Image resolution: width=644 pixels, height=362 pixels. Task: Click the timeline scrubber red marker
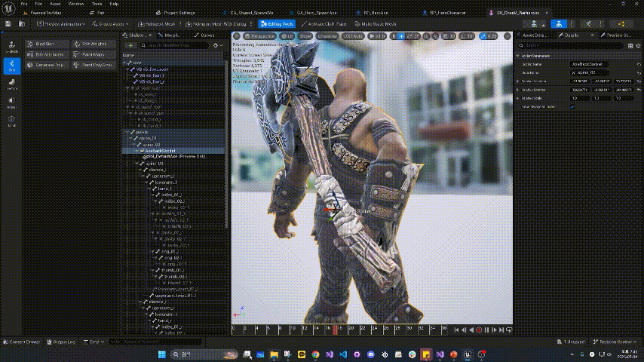pos(335,330)
